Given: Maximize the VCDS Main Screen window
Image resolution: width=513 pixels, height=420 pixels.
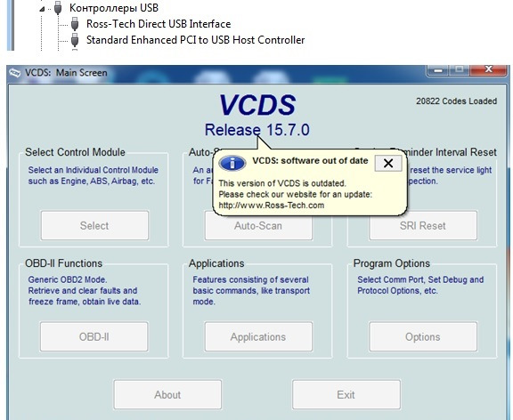Looking at the screenshot, I should point(460,70).
